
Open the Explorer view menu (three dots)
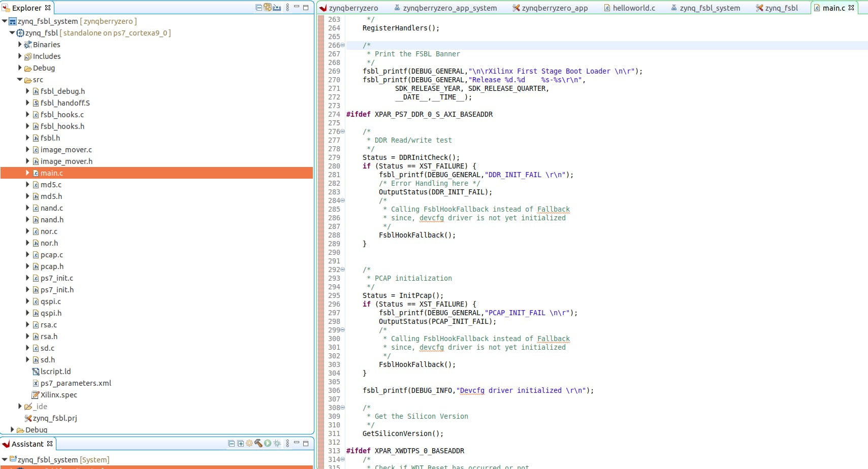coord(287,8)
